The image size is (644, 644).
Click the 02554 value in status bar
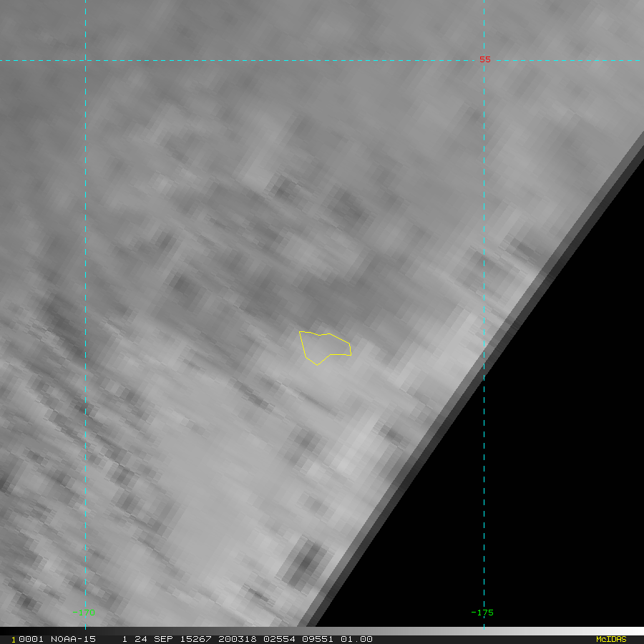click(279, 639)
